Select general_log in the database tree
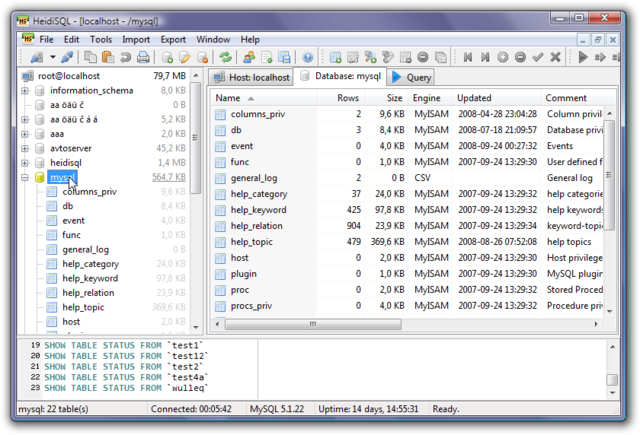The height and width of the screenshot is (435, 640). (85, 249)
